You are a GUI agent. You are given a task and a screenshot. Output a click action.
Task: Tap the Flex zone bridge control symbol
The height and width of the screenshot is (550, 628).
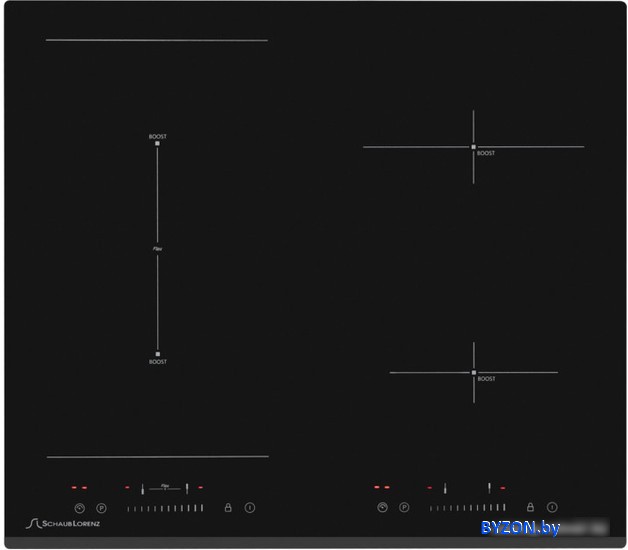click(165, 487)
